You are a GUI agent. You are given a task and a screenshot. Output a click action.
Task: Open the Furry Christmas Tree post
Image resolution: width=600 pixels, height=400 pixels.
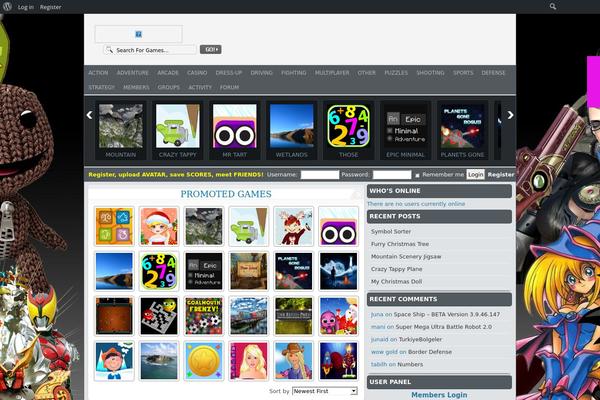pos(400,244)
